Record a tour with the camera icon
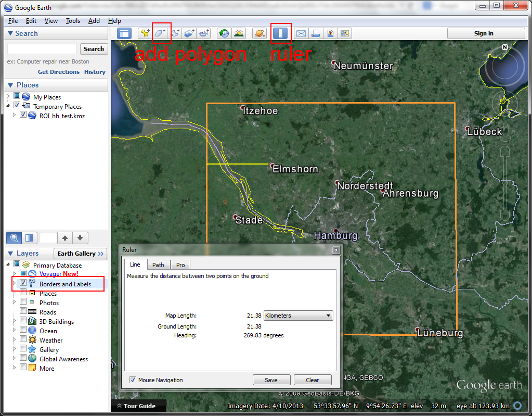Viewport: 532px width, 416px height. click(x=204, y=33)
